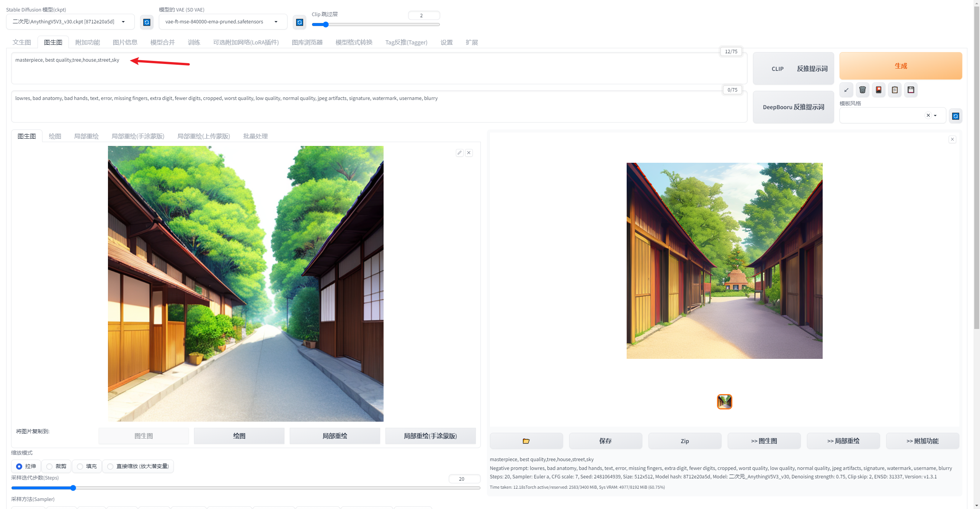Click the pencil edit icon on input image
Image resolution: width=980 pixels, height=509 pixels.
click(x=459, y=153)
